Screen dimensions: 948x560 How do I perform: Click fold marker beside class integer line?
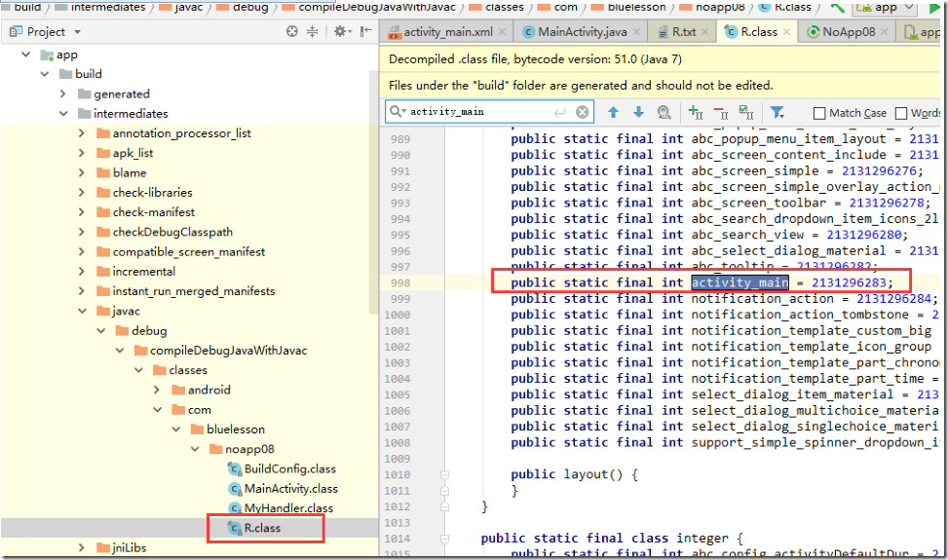click(x=445, y=539)
